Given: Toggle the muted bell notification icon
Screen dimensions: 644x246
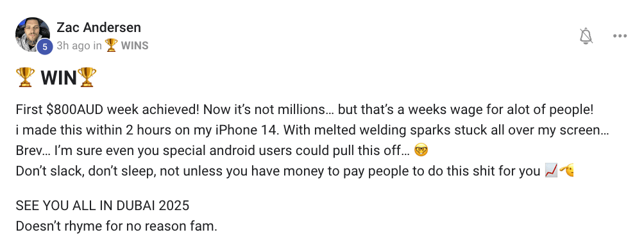Looking at the screenshot, I should [x=586, y=36].
